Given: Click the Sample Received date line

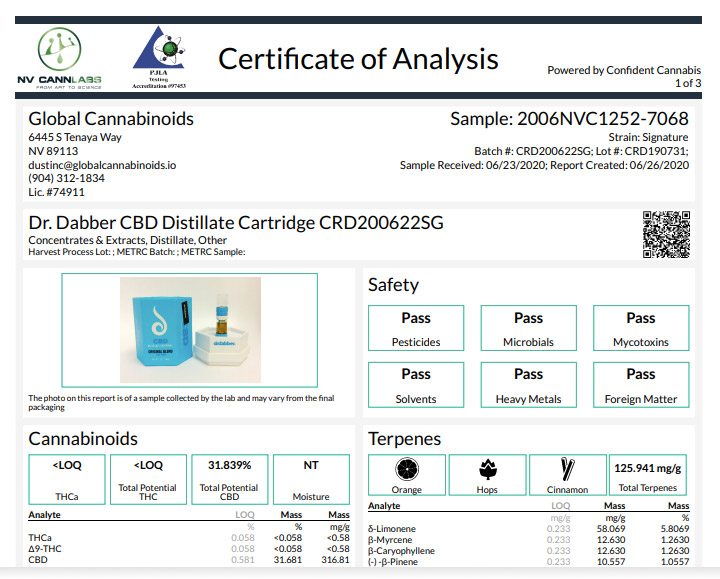Looking at the screenshot, I should pos(544,165).
